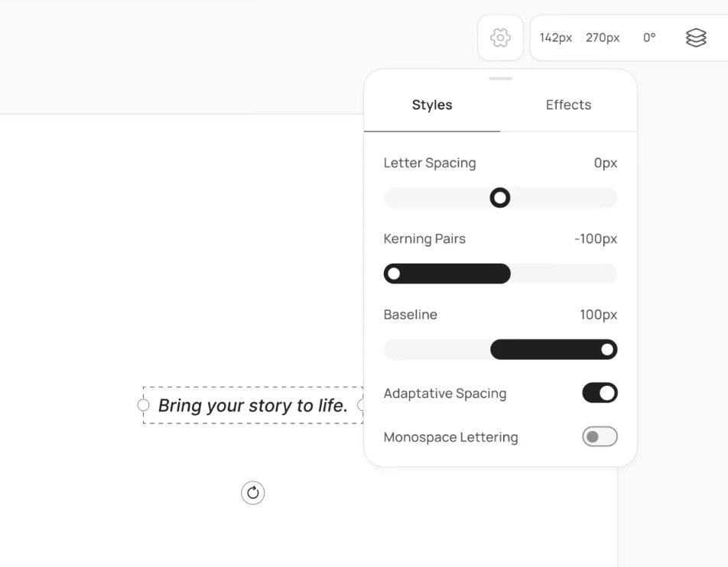Select the "Bring your story to life." text
Viewport: 728px width, 567px height.
pos(253,405)
